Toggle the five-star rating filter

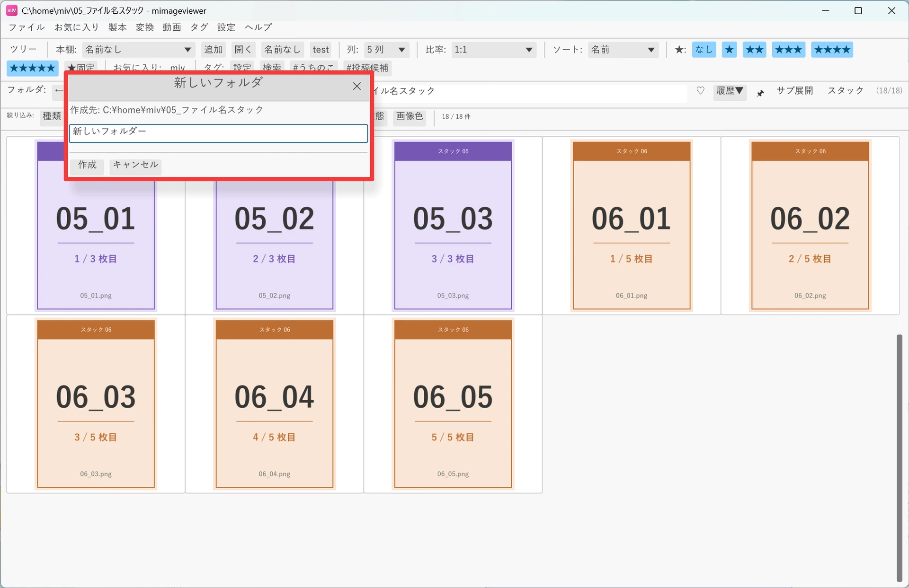[x=33, y=68]
